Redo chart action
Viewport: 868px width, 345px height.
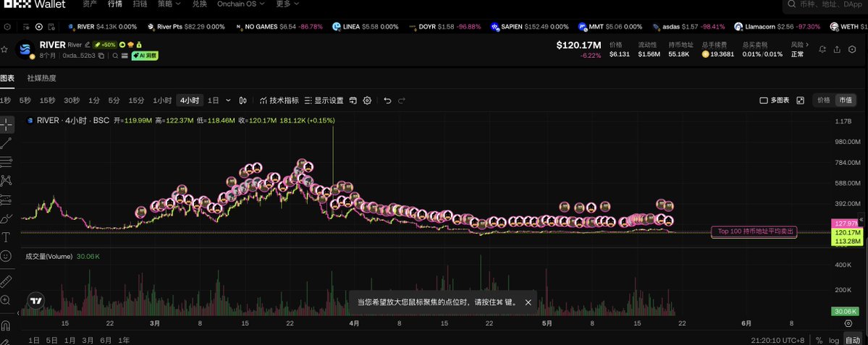[402, 101]
